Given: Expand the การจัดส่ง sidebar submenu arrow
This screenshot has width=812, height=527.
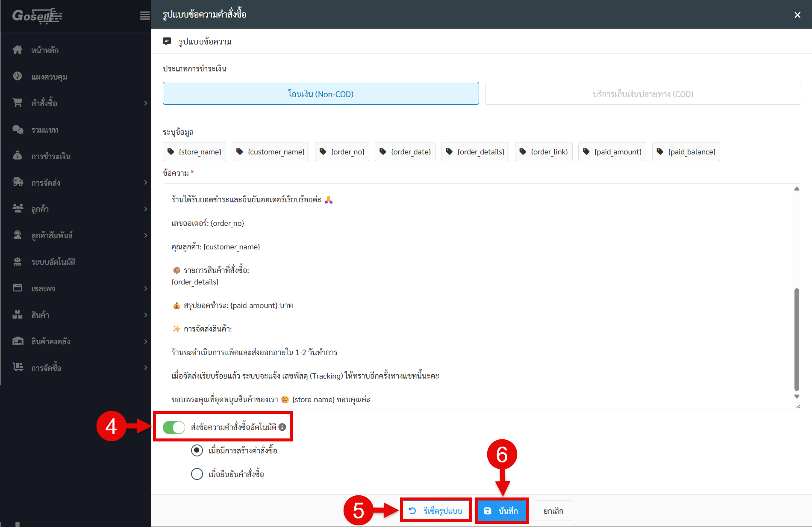Looking at the screenshot, I should (x=145, y=183).
